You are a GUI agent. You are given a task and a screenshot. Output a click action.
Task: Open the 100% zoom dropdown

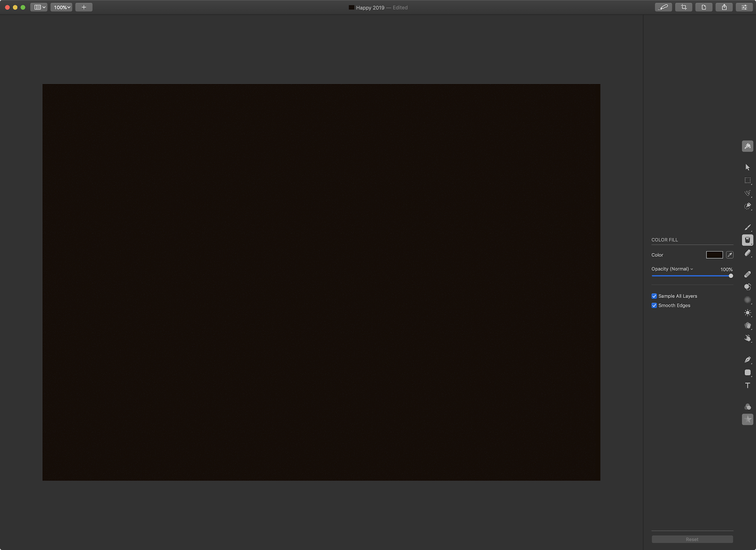click(61, 7)
